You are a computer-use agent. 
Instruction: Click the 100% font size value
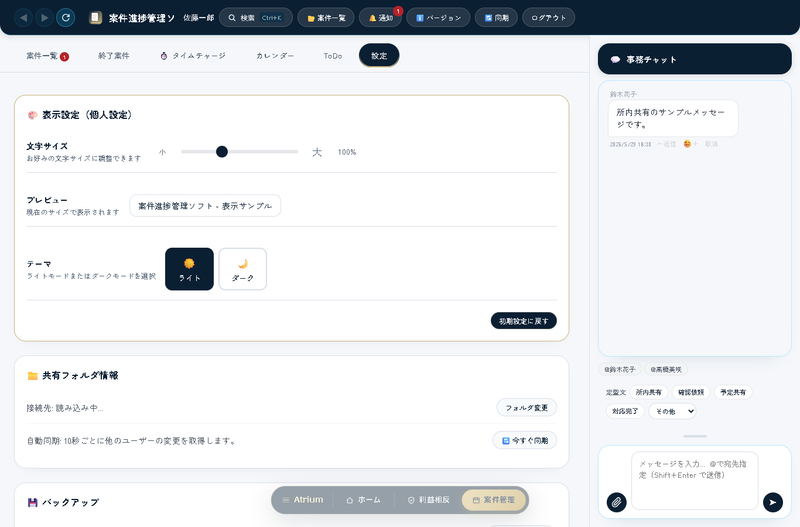[x=347, y=152]
